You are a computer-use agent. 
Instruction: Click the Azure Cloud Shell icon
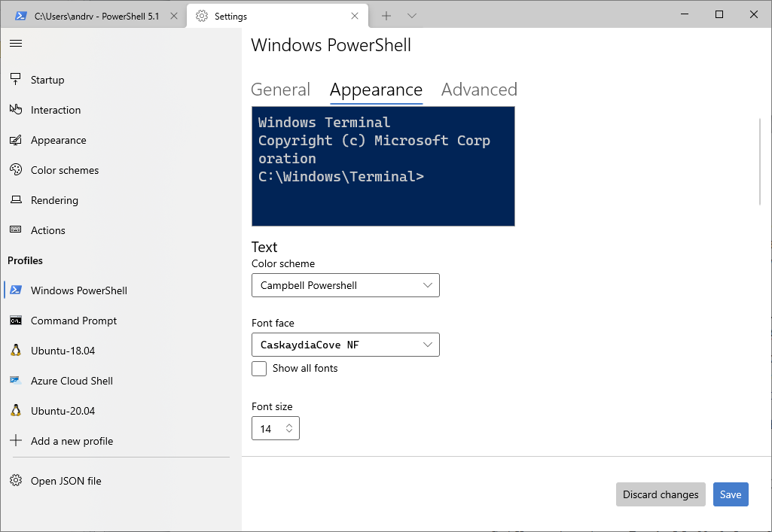pyautogui.click(x=16, y=381)
